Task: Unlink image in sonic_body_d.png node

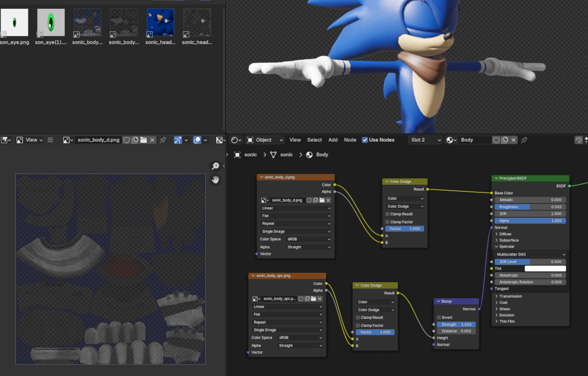Action: point(328,200)
